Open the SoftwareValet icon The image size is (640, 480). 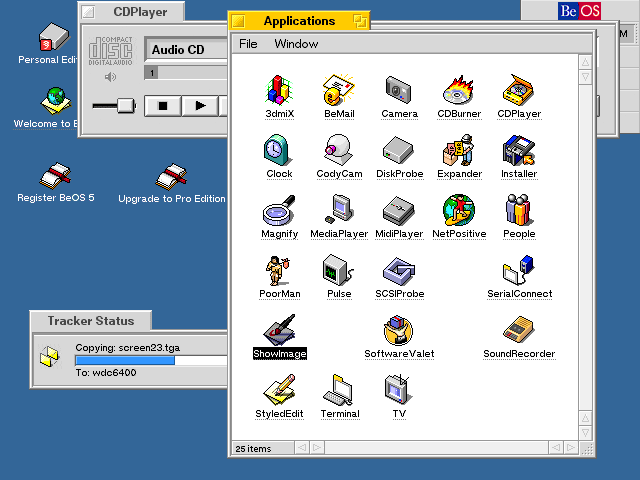point(398,330)
